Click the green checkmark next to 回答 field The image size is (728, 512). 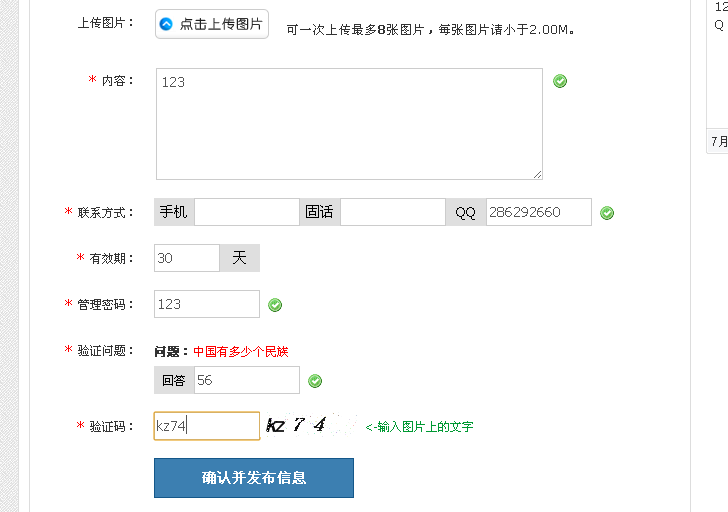click(x=315, y=381)
